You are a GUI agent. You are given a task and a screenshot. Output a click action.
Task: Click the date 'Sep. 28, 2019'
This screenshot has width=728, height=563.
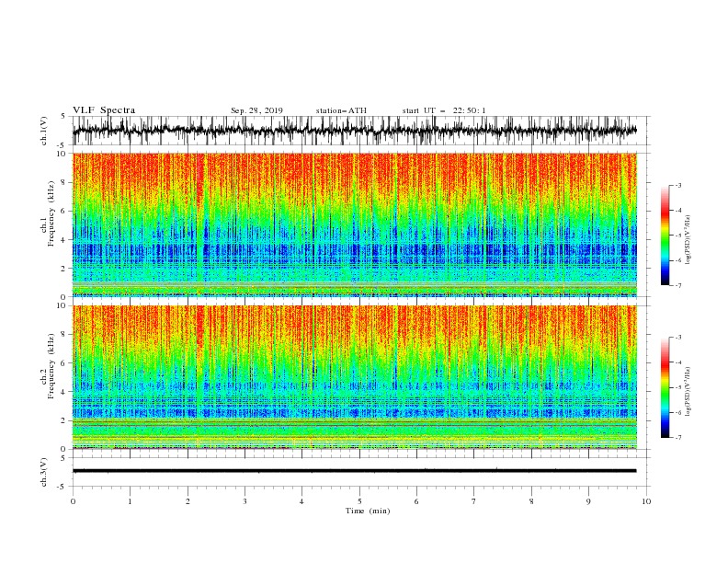click(256, 110)
